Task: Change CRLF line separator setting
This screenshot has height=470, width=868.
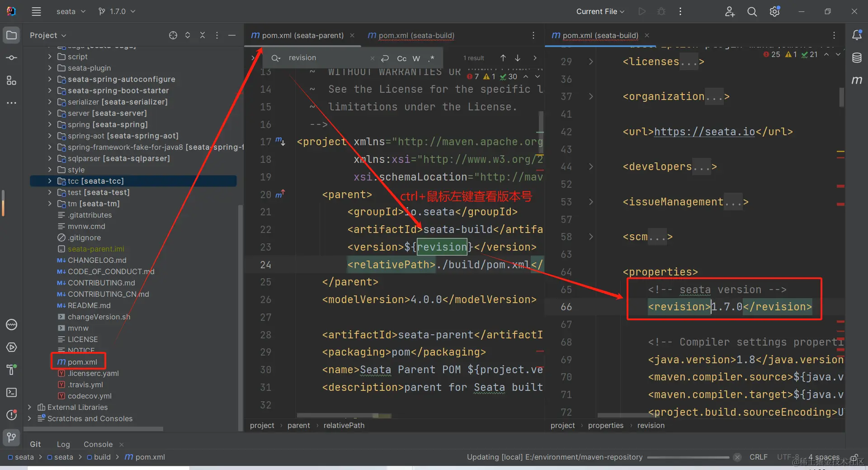Action: point(759,457)
